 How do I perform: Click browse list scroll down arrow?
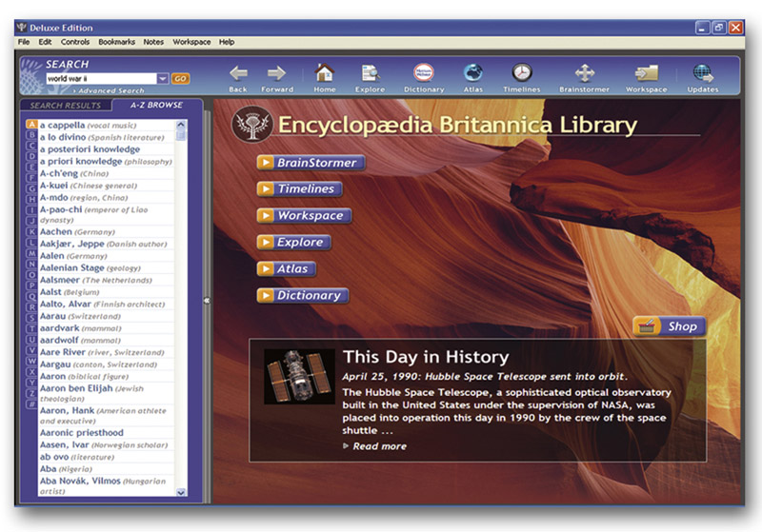181,492
